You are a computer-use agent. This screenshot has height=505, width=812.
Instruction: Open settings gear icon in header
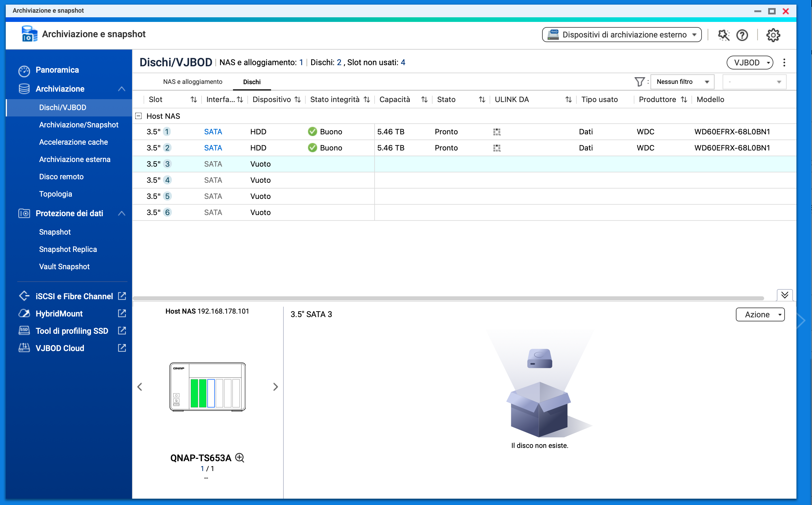tap(773, 35)
